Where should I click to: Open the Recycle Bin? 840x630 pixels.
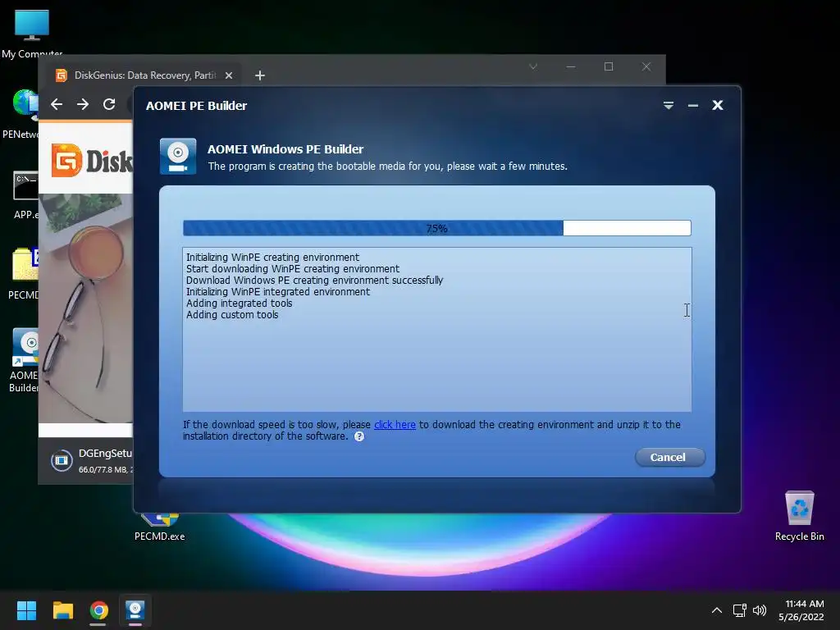click(x=799, y=516)
